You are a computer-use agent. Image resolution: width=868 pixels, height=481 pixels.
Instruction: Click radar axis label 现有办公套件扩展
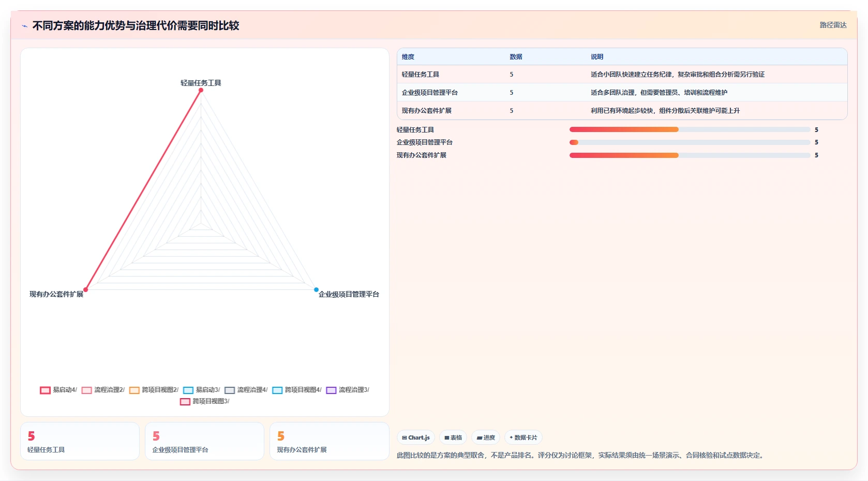click(56, 294)
